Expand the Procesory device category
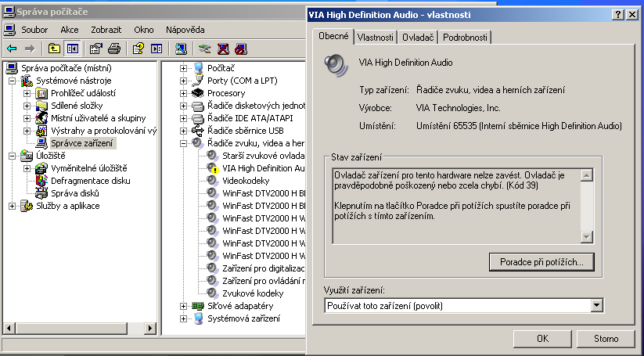The image size is (644, 356). tap(184, 93)
